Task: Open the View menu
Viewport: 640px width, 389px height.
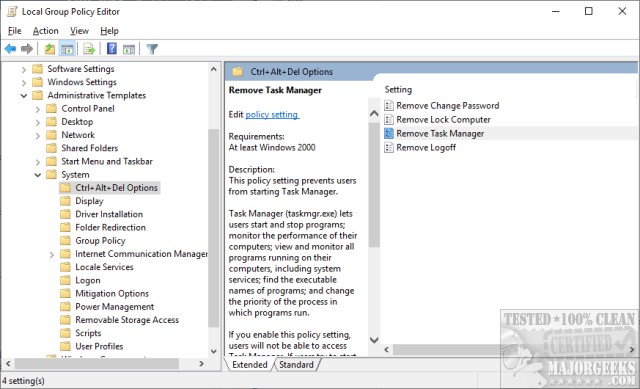Action: point(79,31)
